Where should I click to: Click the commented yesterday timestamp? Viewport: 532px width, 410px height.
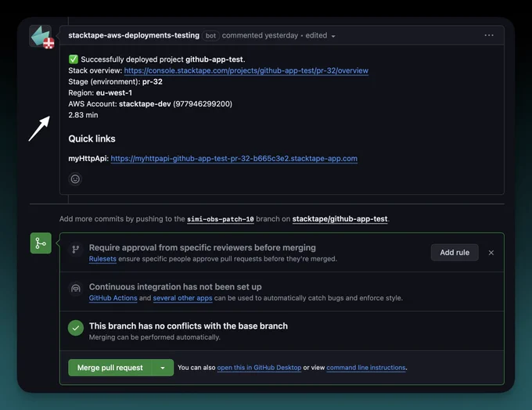pos(260,35)
